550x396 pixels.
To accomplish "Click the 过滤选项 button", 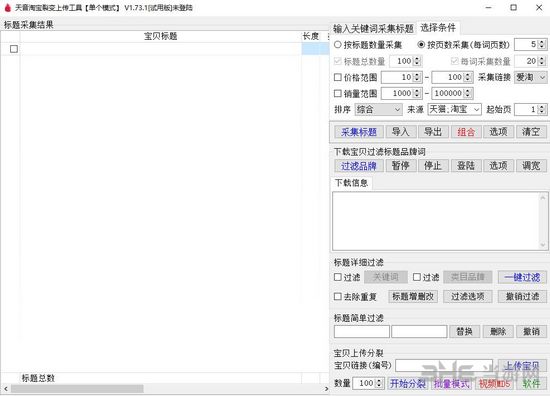I will [468, 296].
